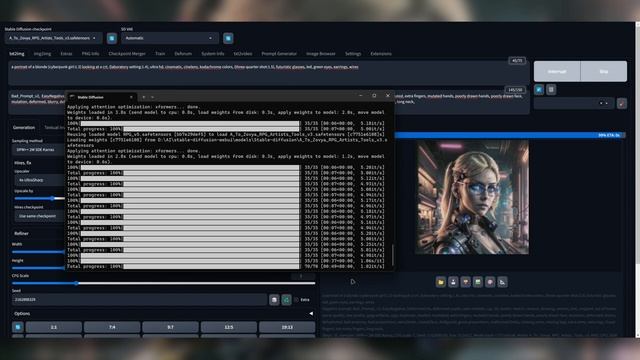Open the images output folder icon
640x360 pixels.
(441, 282)
